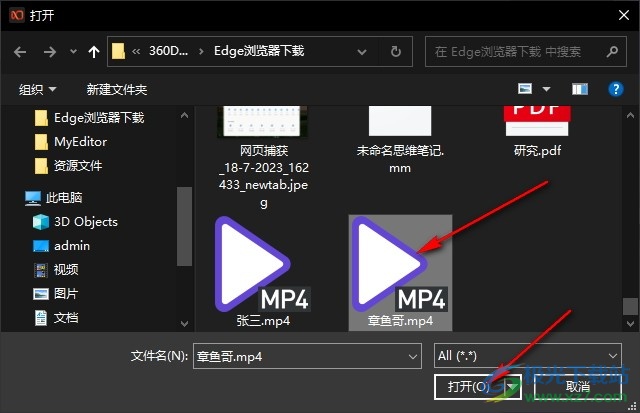Create a folder with 新建文件夹
The height and width of the screenshot is (413, 640).
point(116,89)
